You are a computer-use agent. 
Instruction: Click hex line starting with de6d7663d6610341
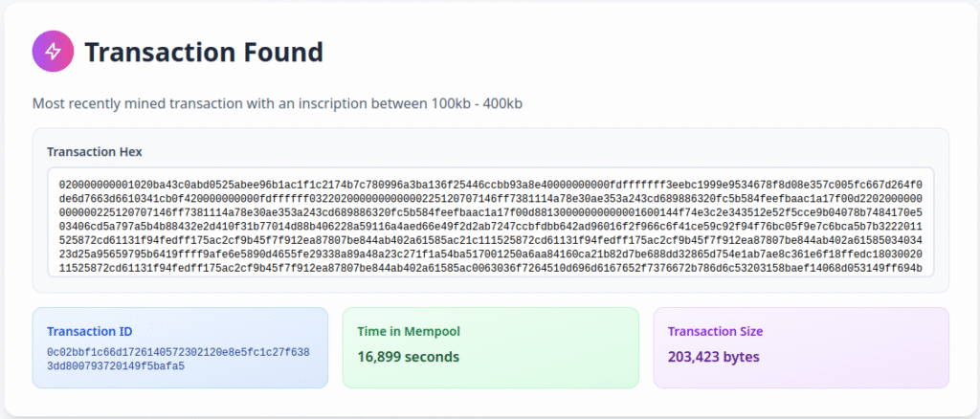tap(490, 196)
